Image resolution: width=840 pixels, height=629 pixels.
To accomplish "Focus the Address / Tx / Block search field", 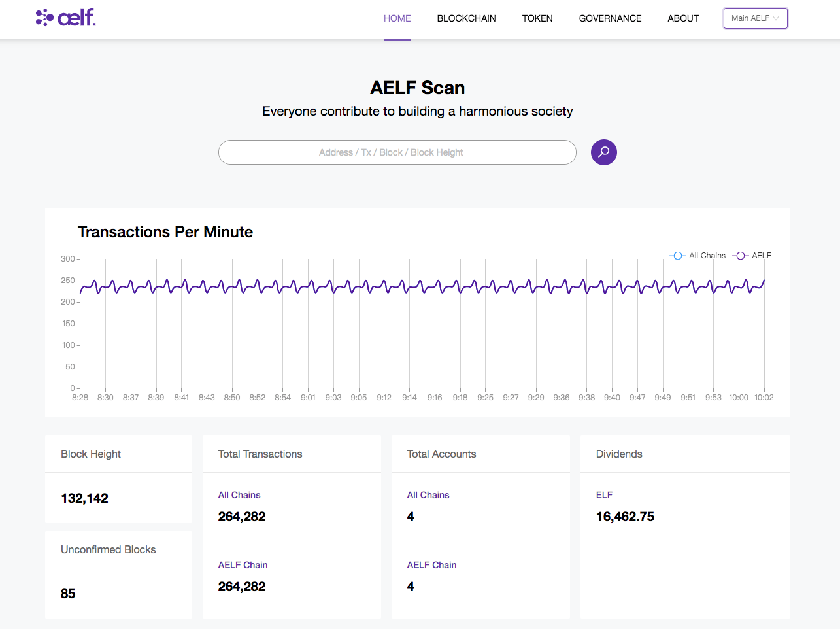I will [x=397, y=152].
